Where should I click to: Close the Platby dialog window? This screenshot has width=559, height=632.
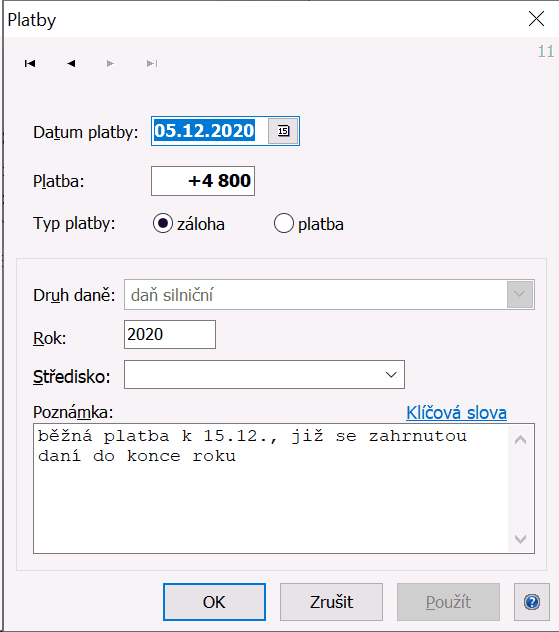(x=536, y=19)
